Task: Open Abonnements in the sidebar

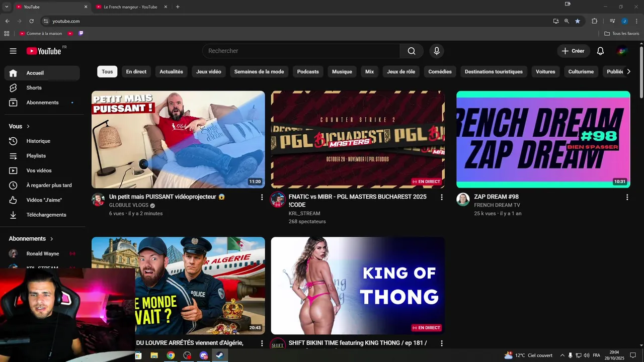Action: click(42, 103)
